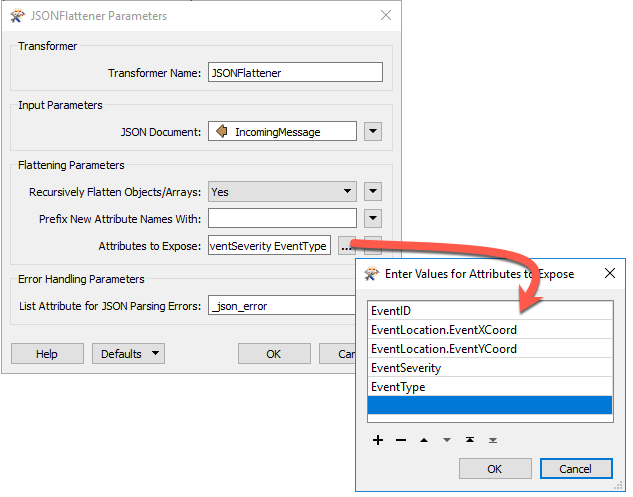Click the Help button
The image size is (633, 497).
[x=47, y=354]
